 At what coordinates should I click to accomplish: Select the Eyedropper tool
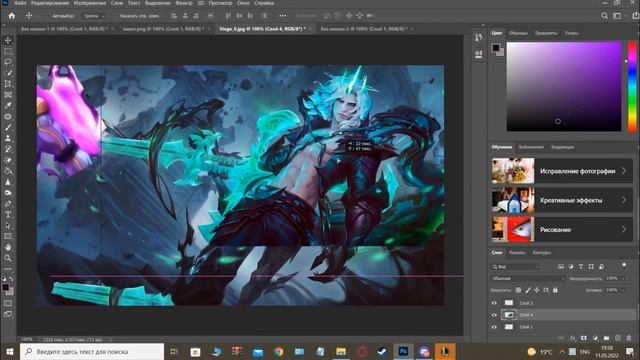pyautogui.click(x=8, y=106)
